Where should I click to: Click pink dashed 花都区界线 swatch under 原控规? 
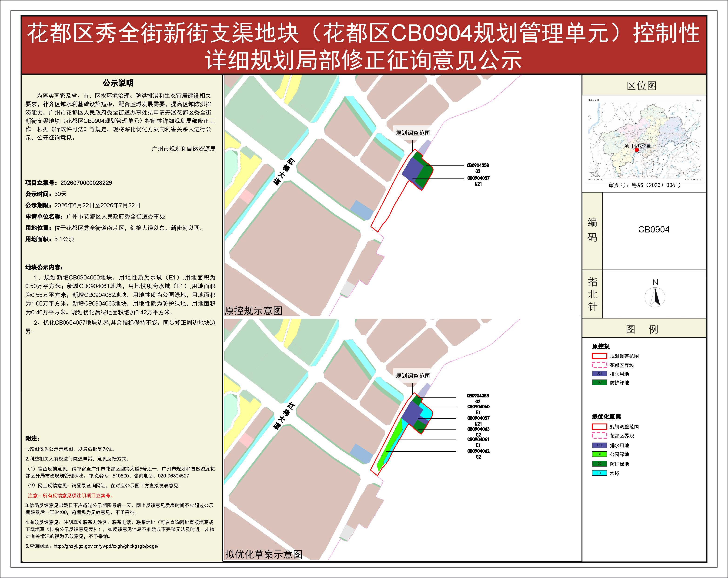click(x=599, y=365)
